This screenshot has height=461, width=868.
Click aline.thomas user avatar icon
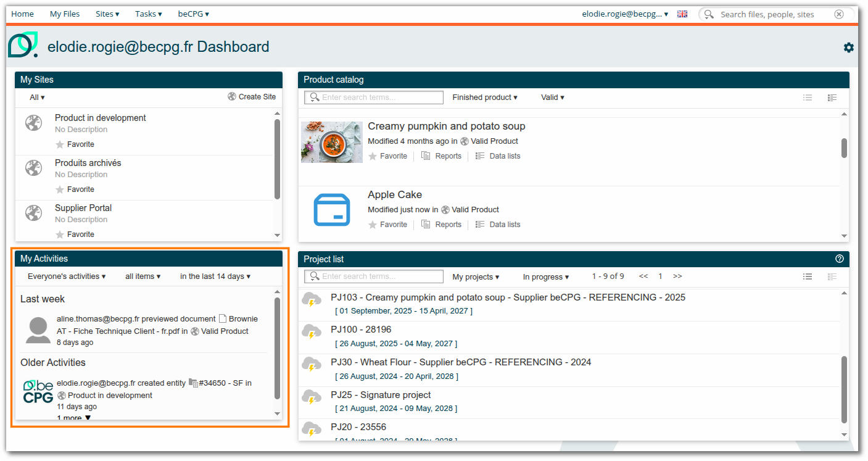click(x=38, y=330)
